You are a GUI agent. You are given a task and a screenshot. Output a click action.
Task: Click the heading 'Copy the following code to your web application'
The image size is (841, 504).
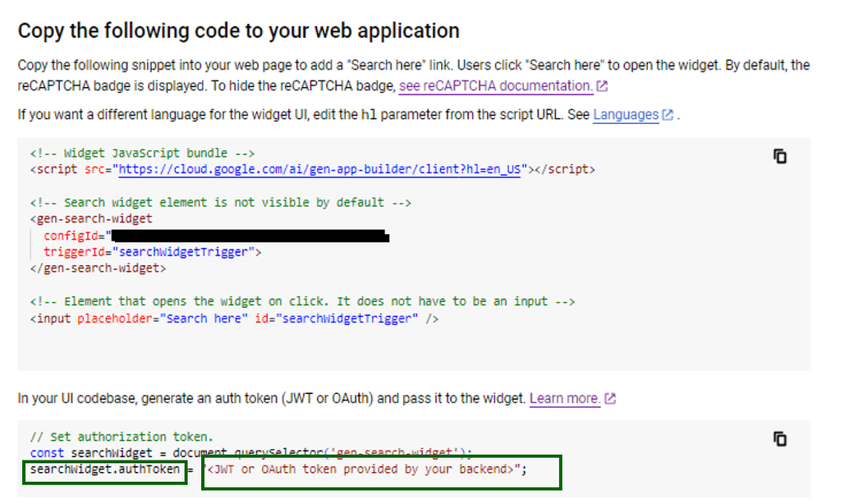[237, 30]
